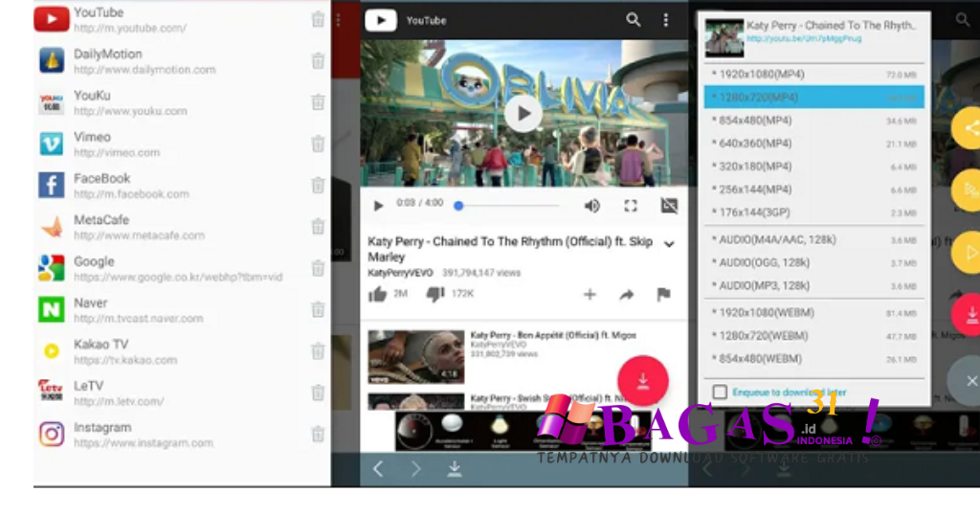Choose 640x360(MP4) download format
Screen dimensions: 980x515
[813, 144]
